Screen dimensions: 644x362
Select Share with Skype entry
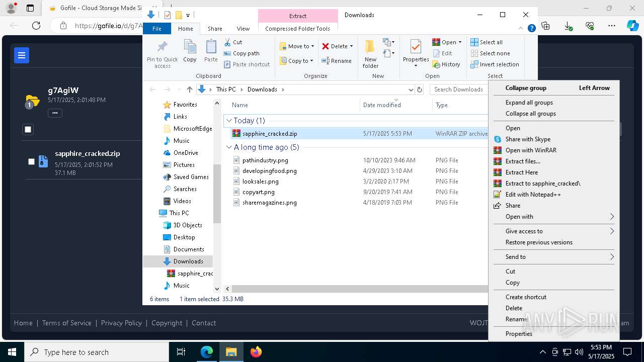tap(553, 139)
